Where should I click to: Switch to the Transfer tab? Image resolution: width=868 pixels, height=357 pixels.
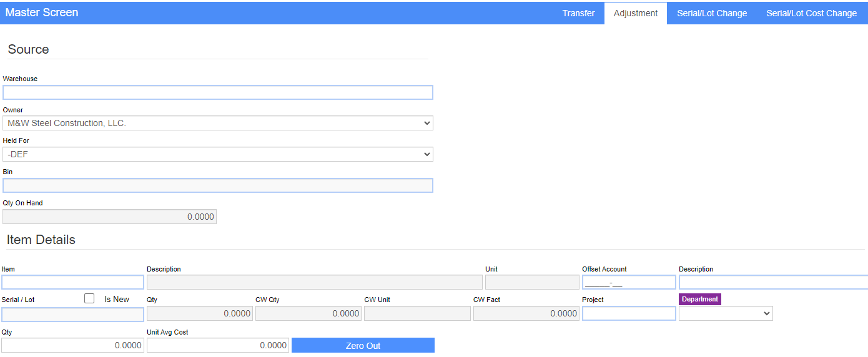[x=578, y=13]
